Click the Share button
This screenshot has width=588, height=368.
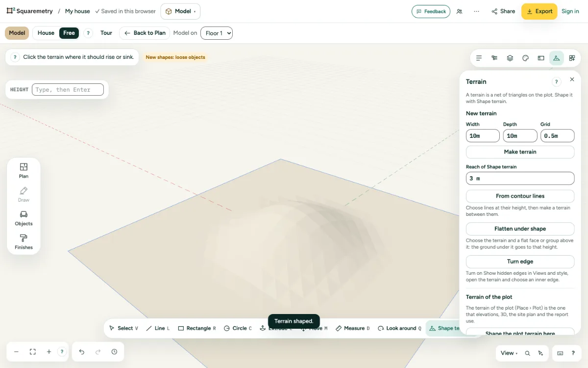(x=503, y=11)
